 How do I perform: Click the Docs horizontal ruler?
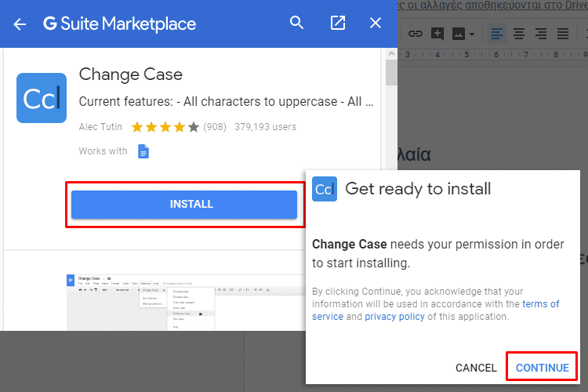click(x=493, y=54)
